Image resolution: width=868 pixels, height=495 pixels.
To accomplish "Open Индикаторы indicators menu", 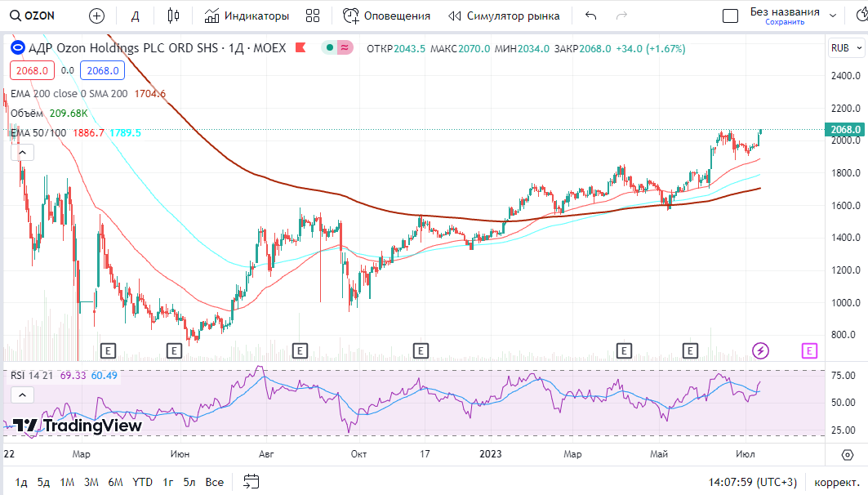I will [x=247, y=16].
